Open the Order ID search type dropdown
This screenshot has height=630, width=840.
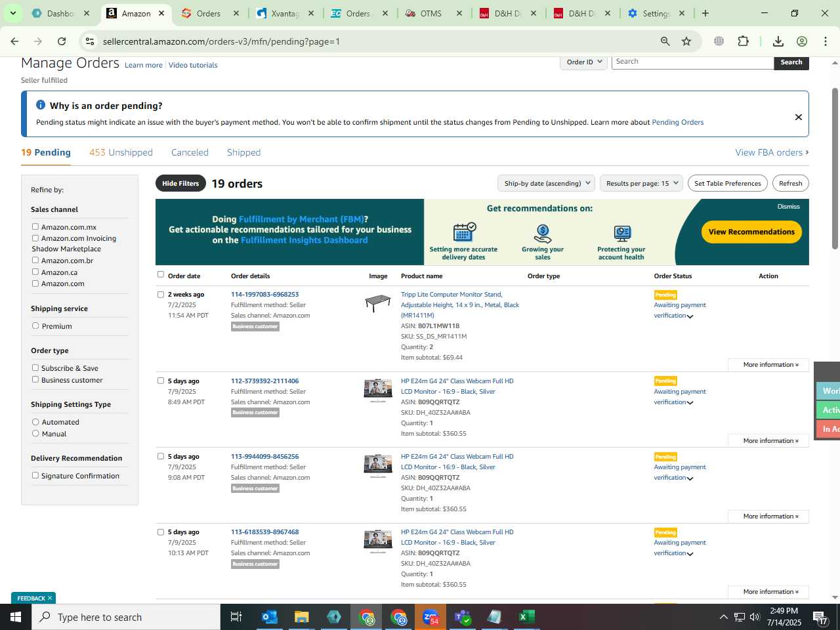tap(583, 62)
